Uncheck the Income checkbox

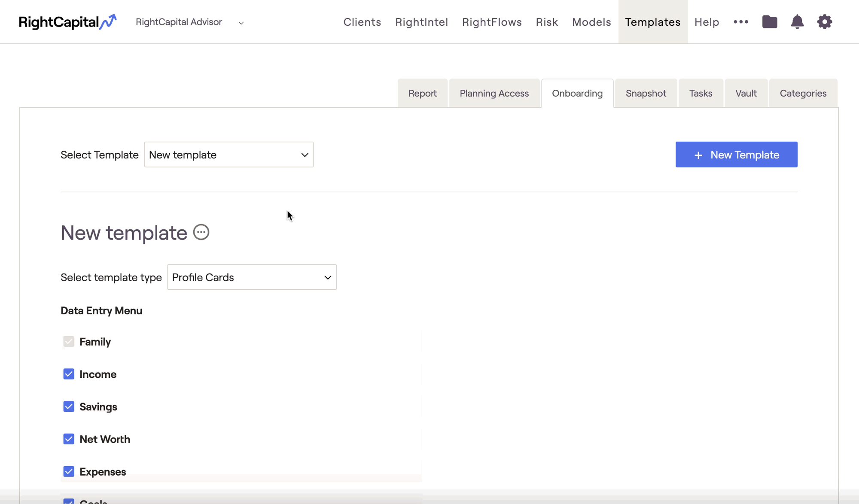(69, 374)
